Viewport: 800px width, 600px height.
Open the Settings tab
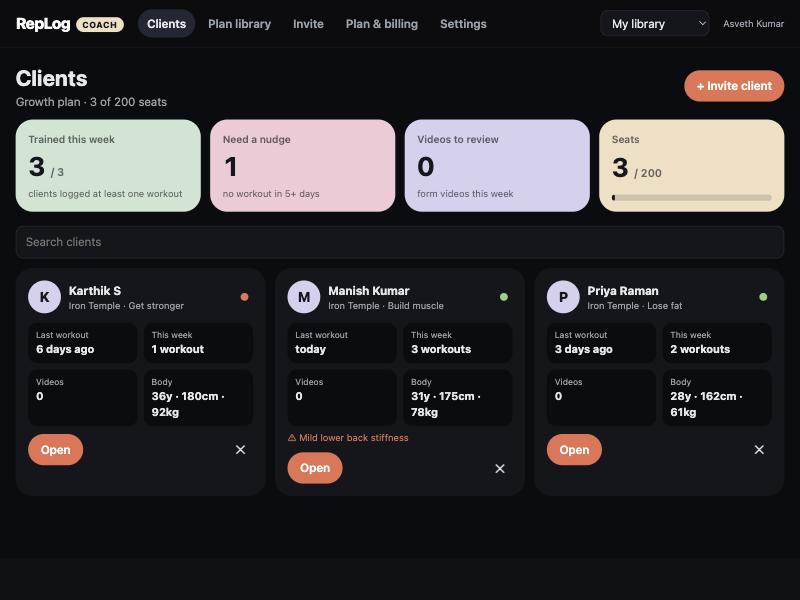coord(463,24)
